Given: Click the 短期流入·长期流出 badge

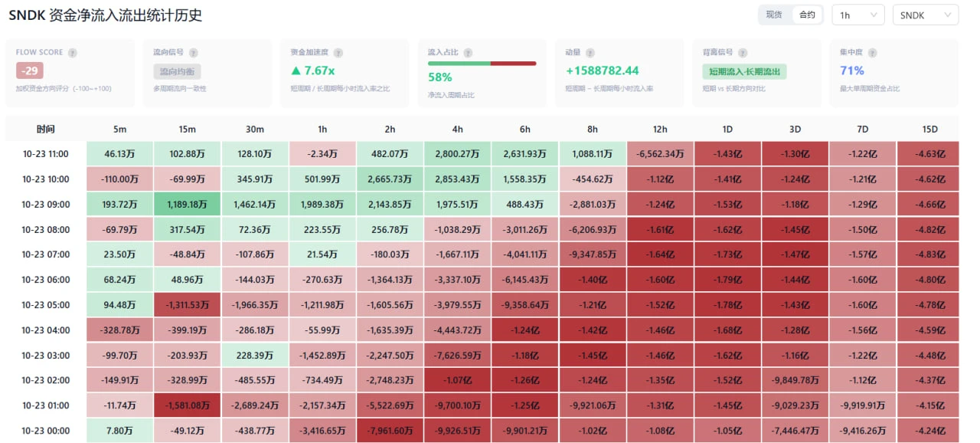Looking at the screenshot, I should tap(744, 71).
